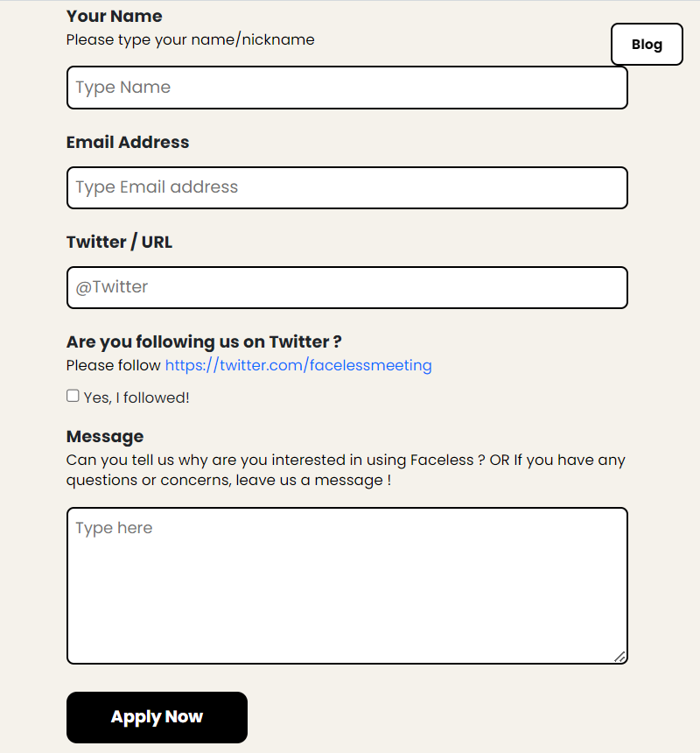Click 'Are you following us on Twitter ?' heading
The height and width of the screenshot is (753, 700).
tap(204, 342)
